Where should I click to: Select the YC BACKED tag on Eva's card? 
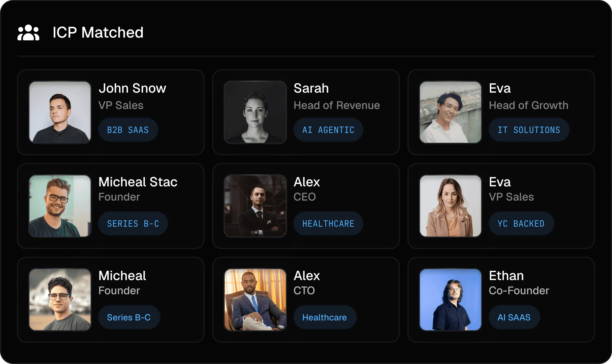point(521,223)
